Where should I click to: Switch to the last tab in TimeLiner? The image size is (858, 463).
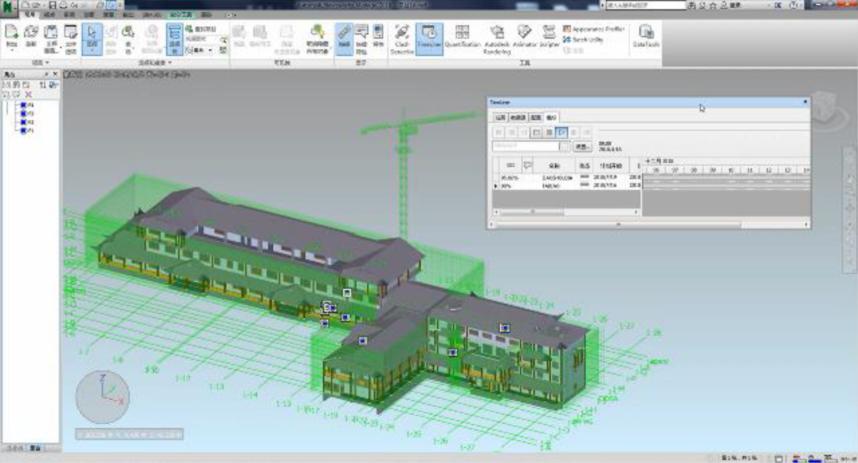[550, 118]
